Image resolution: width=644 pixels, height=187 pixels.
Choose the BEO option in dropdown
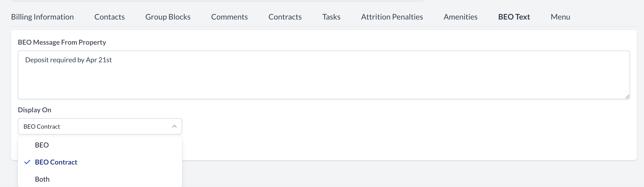coord(42,145)
